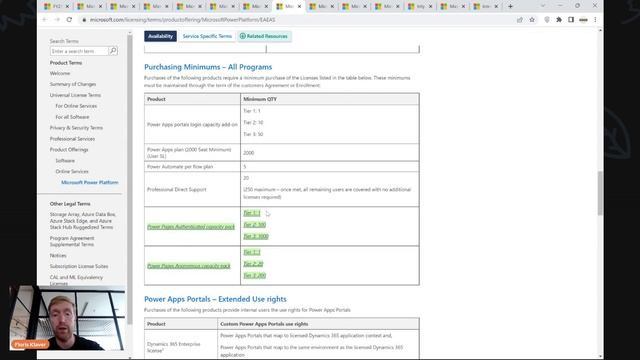Image resolution: width=640 pixels, height=360 pixels.
Task: Open the shield extension icon
Action: (547, 20)
